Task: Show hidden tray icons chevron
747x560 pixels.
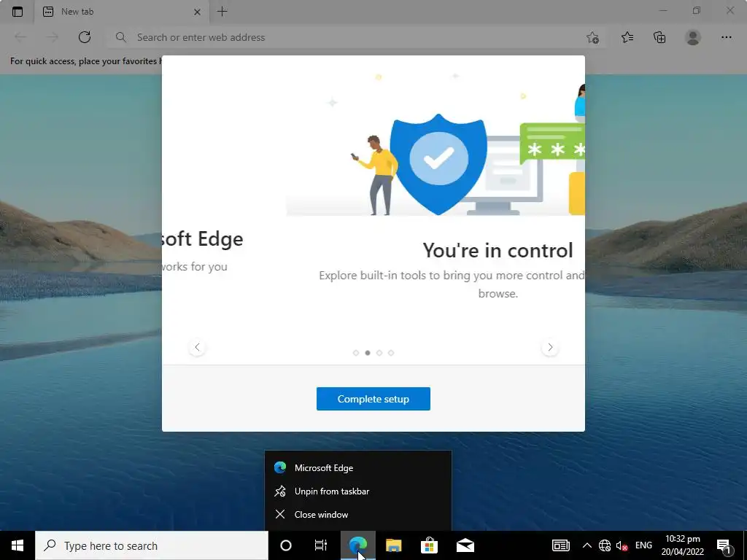Action: pyautogui.click(x=587, y=545)
